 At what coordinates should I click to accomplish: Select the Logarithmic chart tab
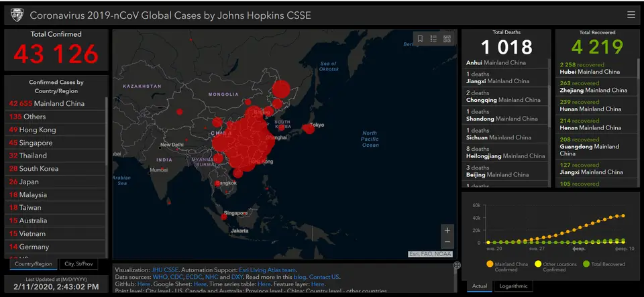click(513, 286)
